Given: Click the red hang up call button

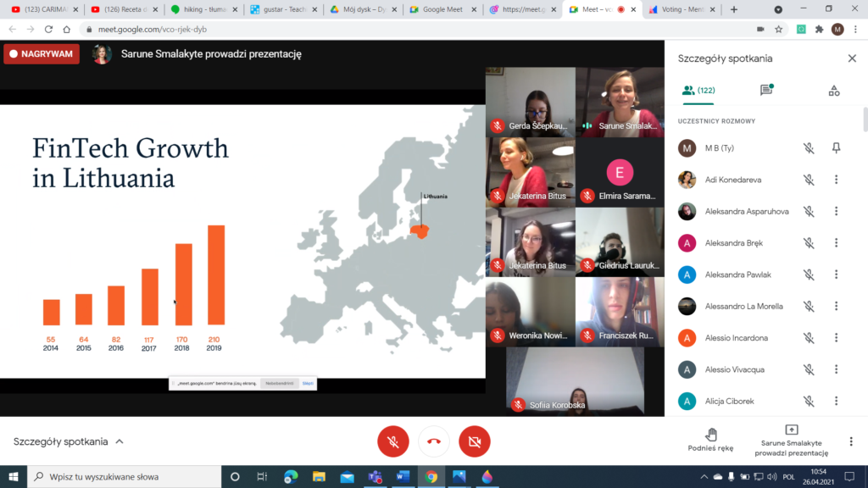Looking at the screenshot, I should [x=434, y=441].
